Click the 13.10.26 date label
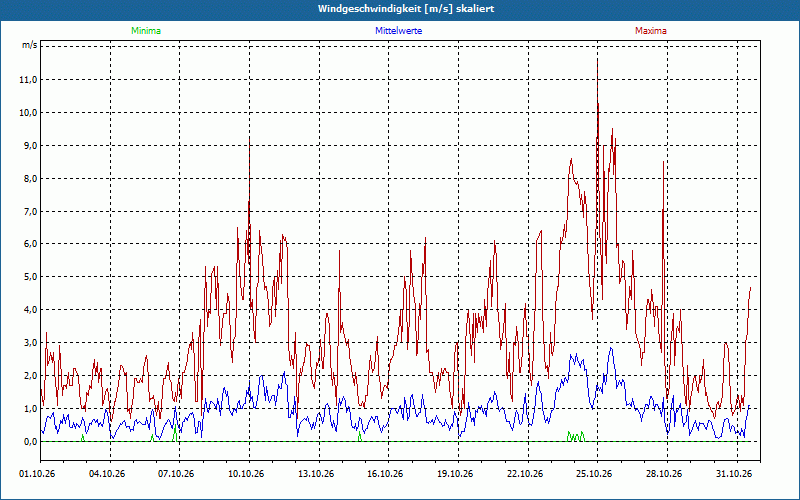 coord(316,474)
